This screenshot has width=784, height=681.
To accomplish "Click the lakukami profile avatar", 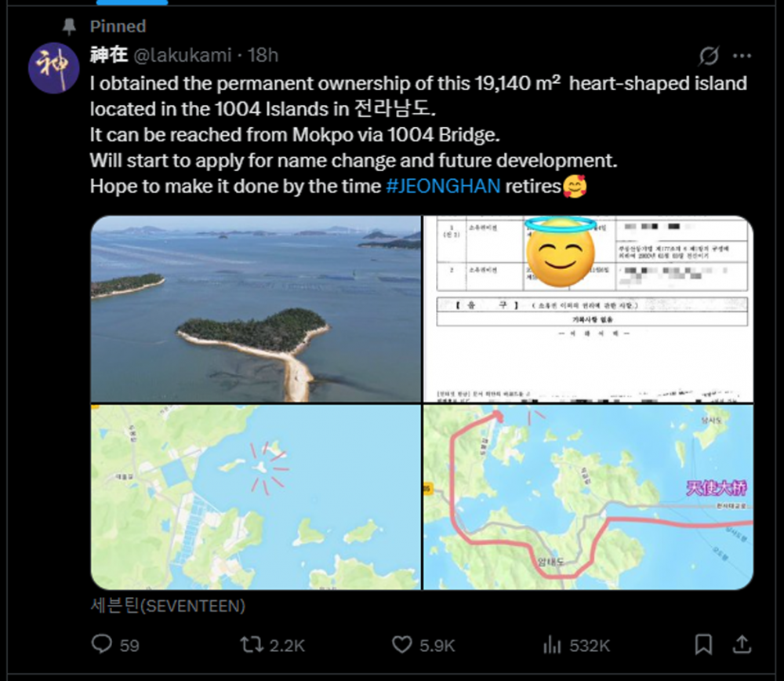I will pos(53,69).
